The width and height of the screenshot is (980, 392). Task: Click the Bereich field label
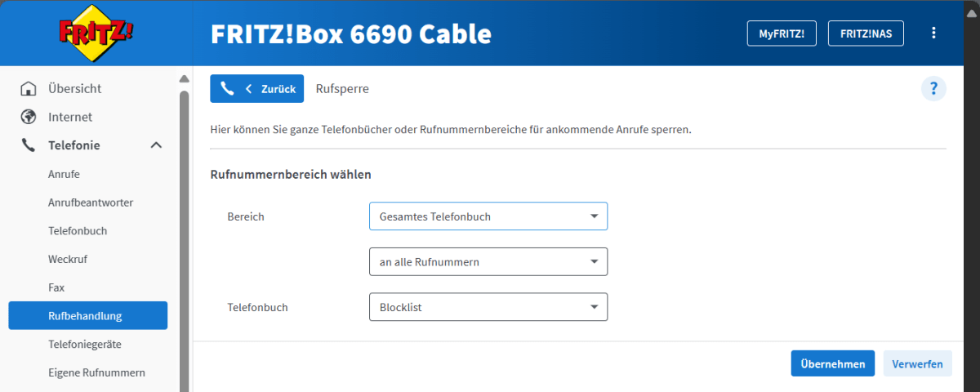click(x=246, y=217)
